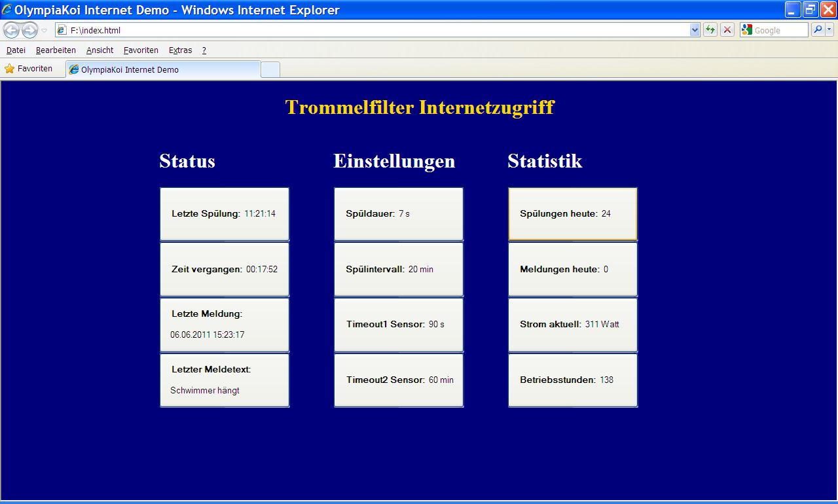The image size is (838, 504).
Task: Open the Datei menu
Action: tap(16, 50)
